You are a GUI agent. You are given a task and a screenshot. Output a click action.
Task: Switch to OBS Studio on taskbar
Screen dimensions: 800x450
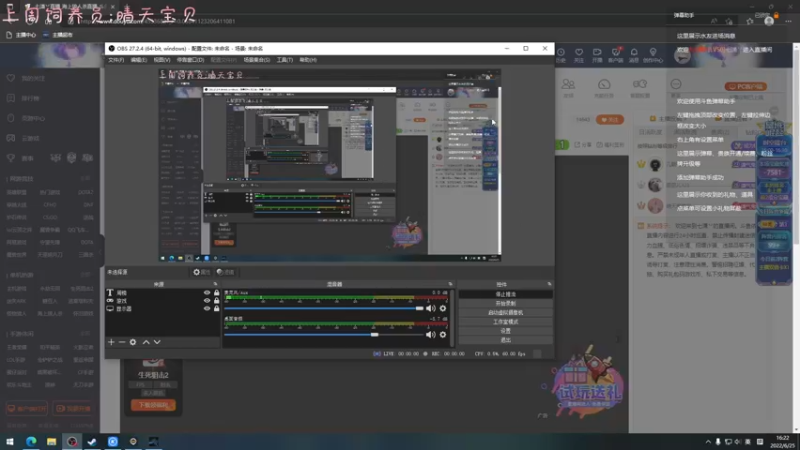(x=71, y=441)
